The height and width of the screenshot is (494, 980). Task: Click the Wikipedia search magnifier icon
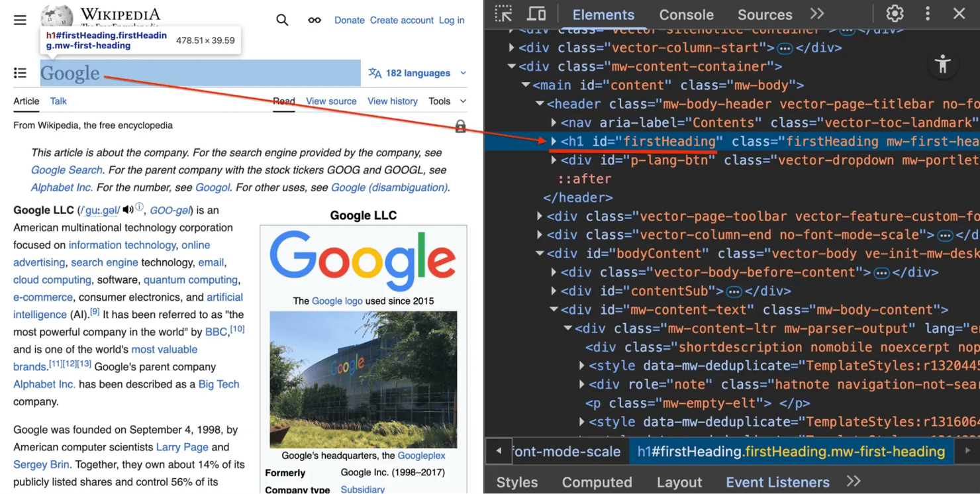[282, 20]
